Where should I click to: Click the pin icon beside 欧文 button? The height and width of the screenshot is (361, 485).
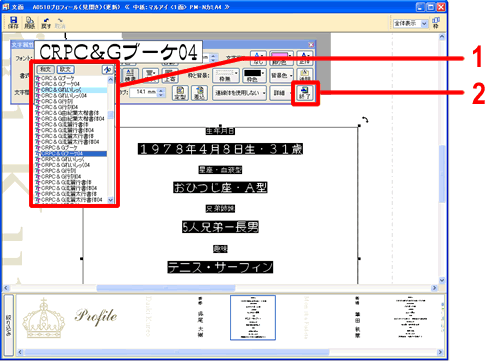tap(107, 69)
